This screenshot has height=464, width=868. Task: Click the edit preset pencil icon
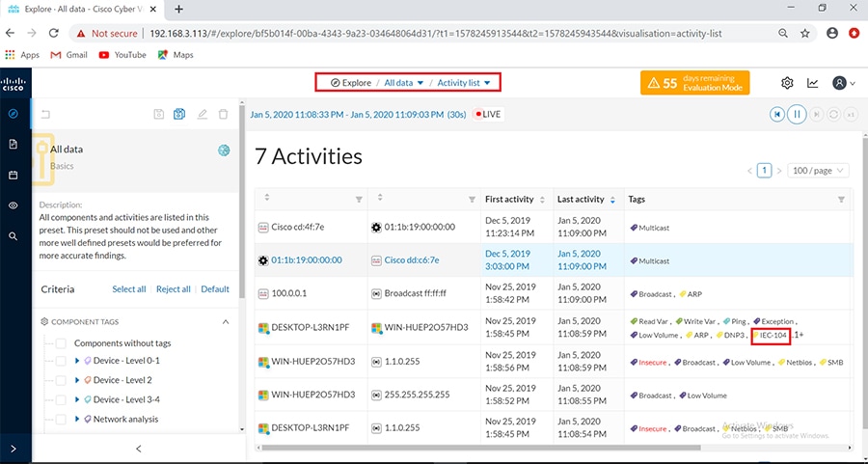pos(203,115)
